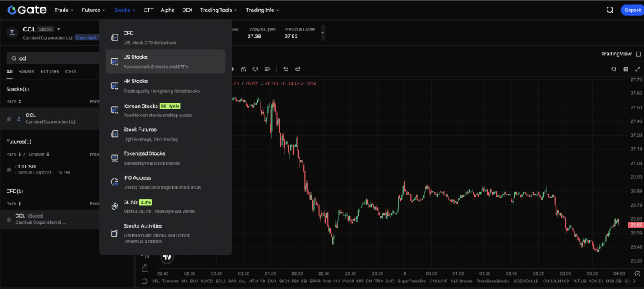
Task: Open GUSD 3.8% menu entry
Action: point(165,206)
